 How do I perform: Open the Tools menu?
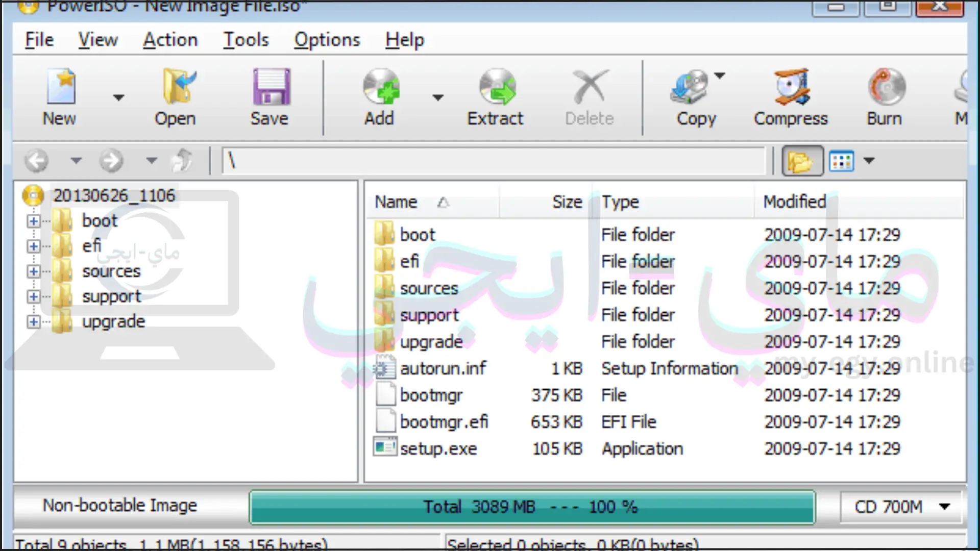click(x=246, y=39)
